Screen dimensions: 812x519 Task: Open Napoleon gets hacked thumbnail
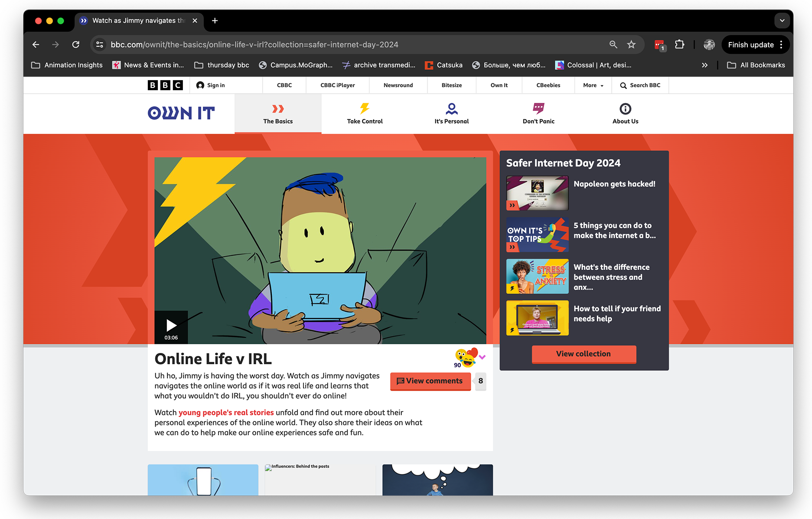537,193
